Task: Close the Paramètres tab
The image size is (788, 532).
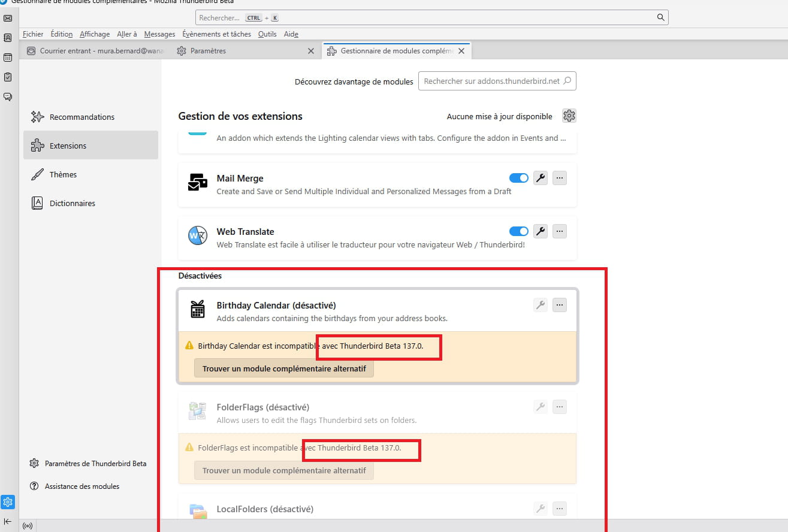Action: [x=310, y=51]
